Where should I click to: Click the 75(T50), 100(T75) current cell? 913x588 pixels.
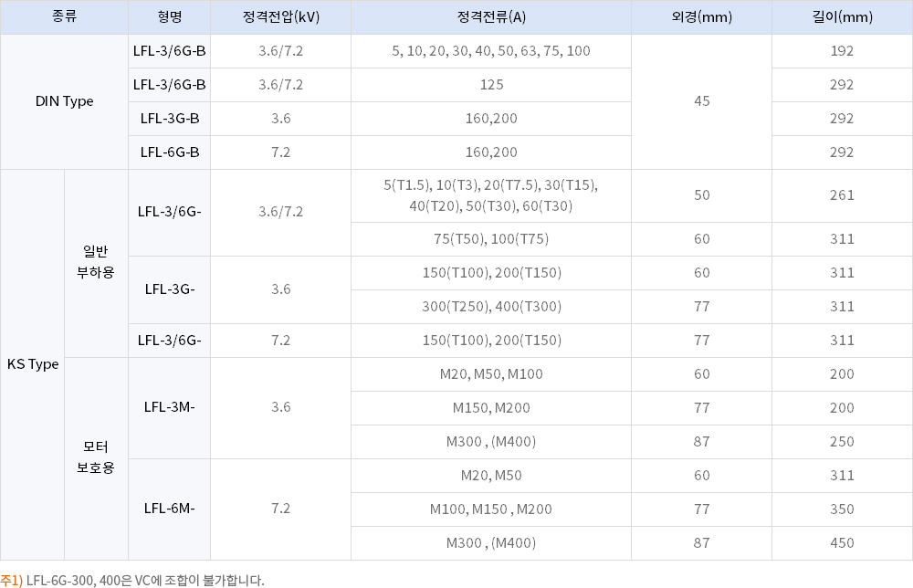point(491,239)
